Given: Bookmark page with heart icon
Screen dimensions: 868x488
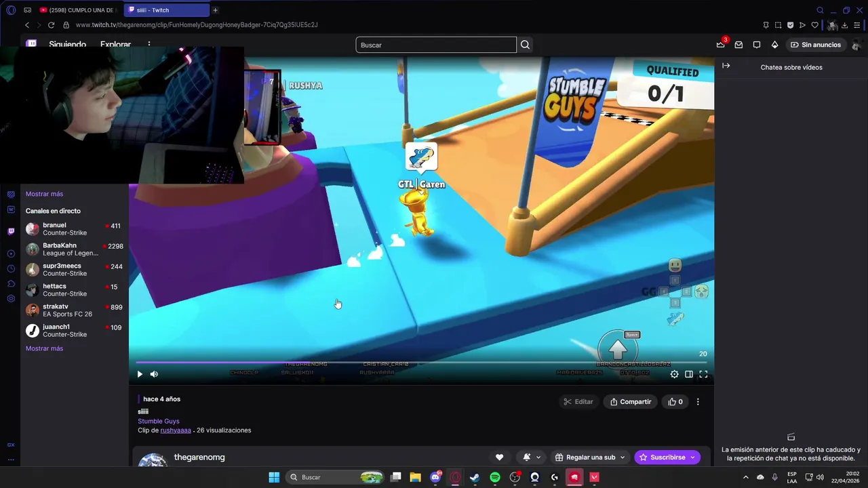Looking at the screenshot, I should click(814, 25).
